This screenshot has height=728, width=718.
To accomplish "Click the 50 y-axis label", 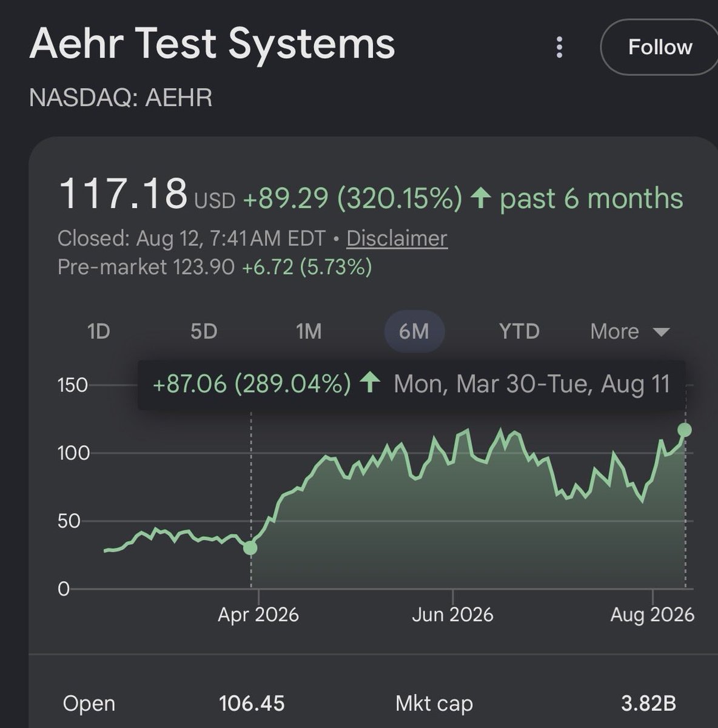I will pyautogui.click(x=69, y=521).
